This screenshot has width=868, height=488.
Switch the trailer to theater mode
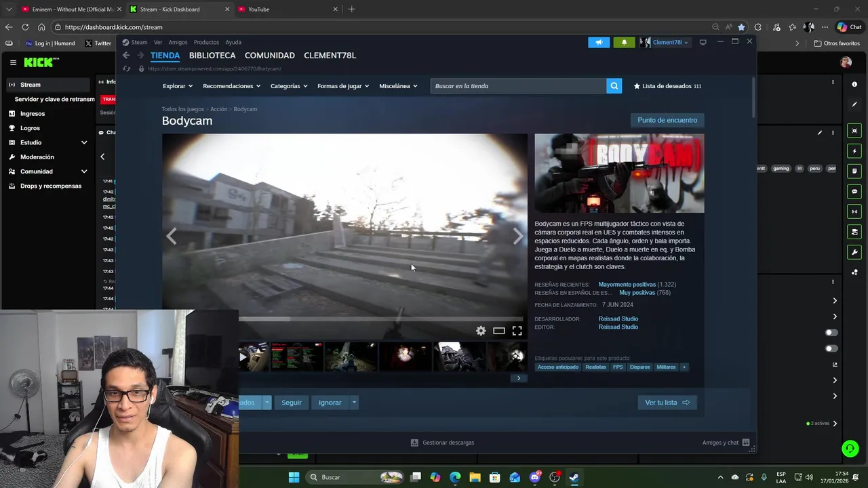499,331
